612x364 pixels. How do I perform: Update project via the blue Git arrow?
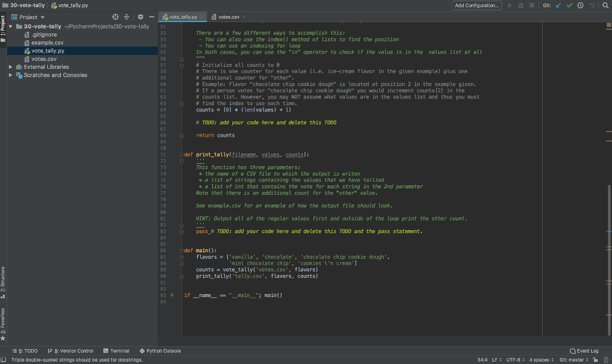[x=558, y=5]
